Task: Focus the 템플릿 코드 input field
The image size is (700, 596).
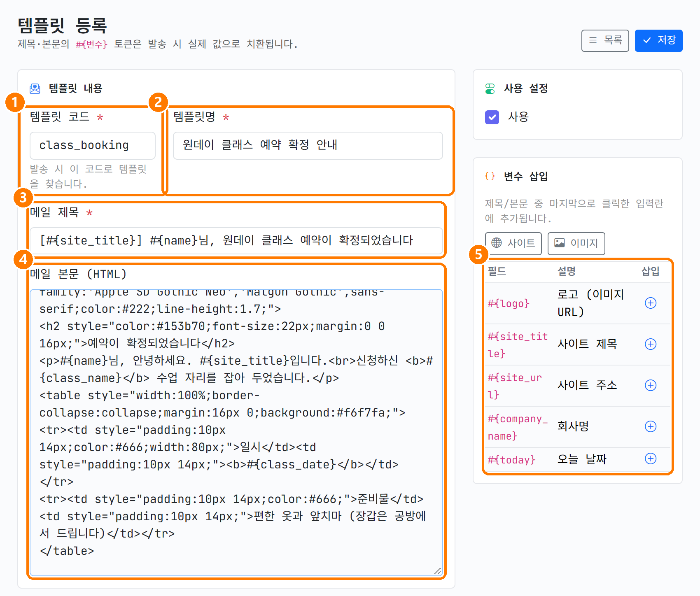Action: point(93,146)
